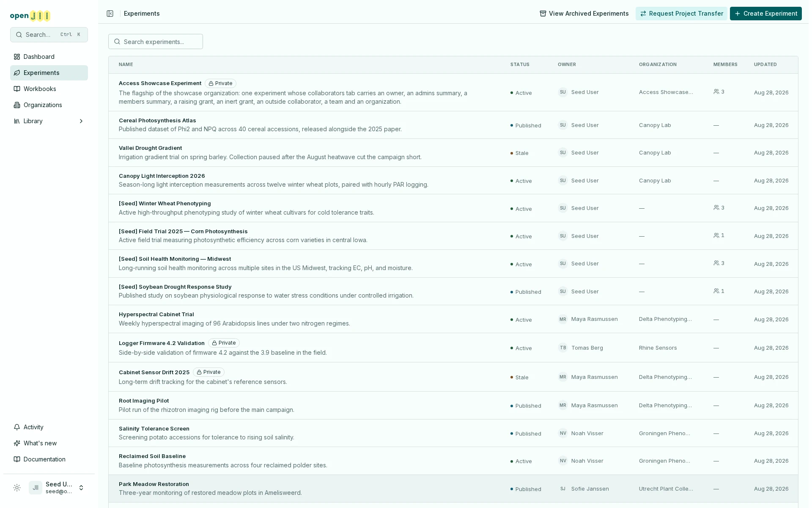Toggle the light/dark theme sun icon
812x508 pixels.
click(17, 488)
